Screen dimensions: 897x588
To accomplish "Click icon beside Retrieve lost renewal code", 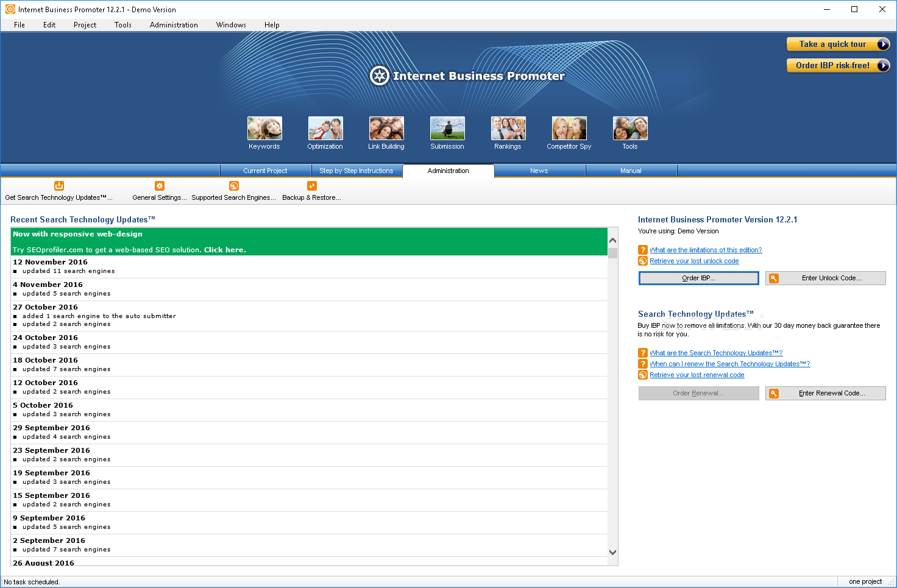I will (643, 375).
